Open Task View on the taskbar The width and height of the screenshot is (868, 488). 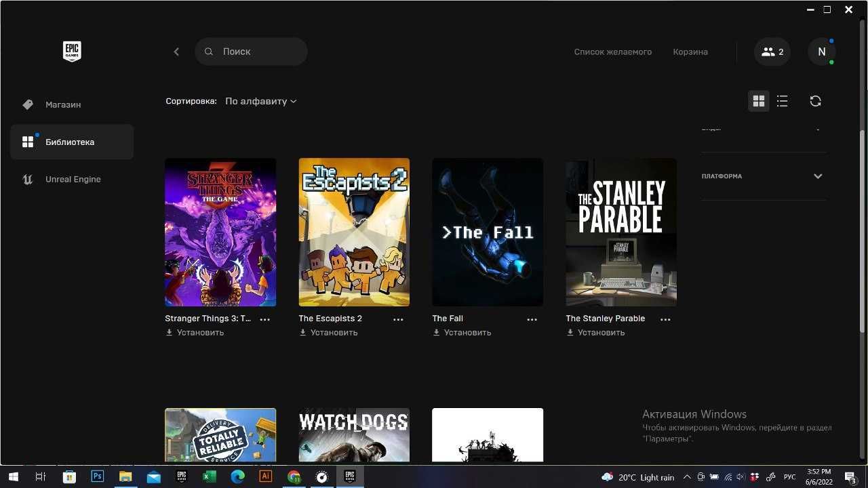[40, 477]
